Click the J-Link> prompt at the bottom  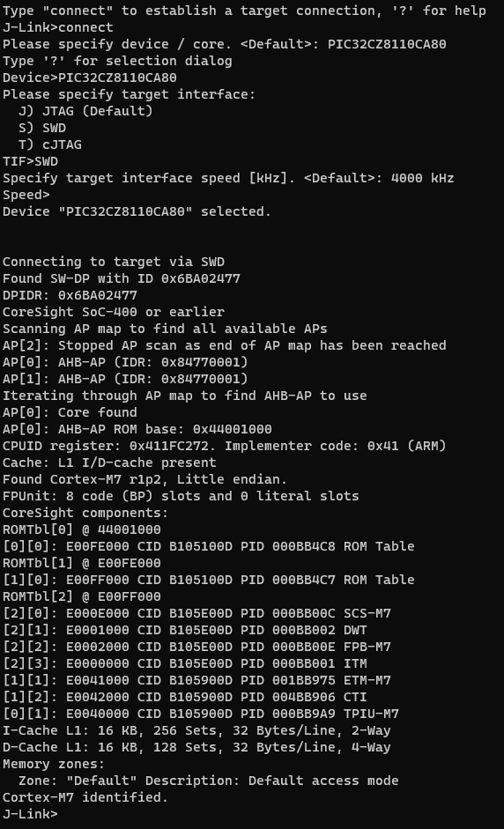30,814
